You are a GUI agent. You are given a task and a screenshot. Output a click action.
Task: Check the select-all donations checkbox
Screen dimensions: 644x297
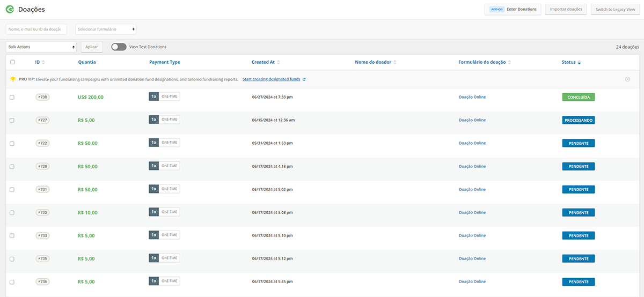[x=12, y=63]
